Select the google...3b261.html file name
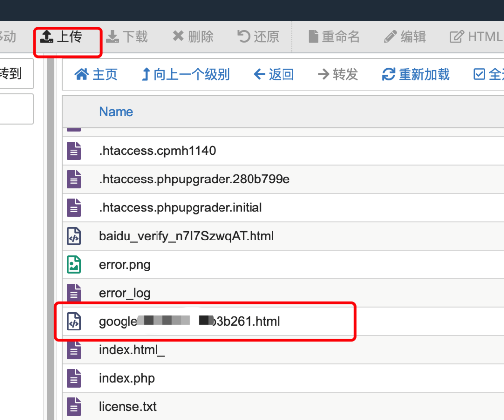Image resolution: width=504 pixels, height=420 pixels. [189, 321]
